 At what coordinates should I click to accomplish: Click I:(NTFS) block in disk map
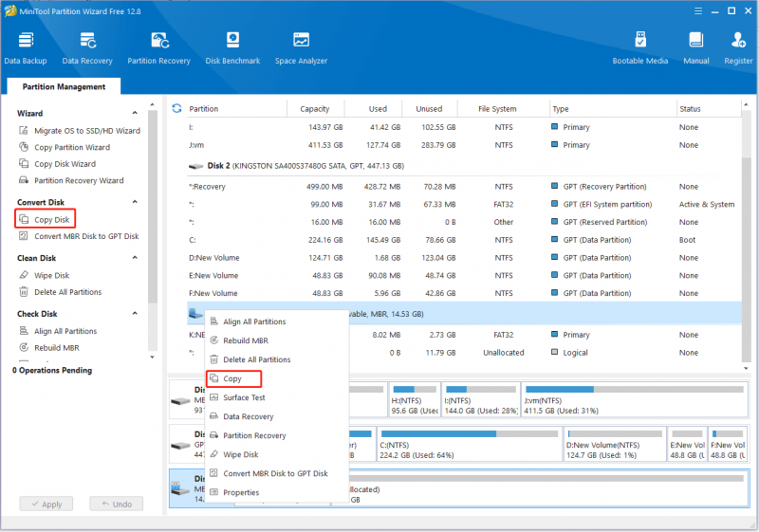pyautogui.click(x=481, y=399)
